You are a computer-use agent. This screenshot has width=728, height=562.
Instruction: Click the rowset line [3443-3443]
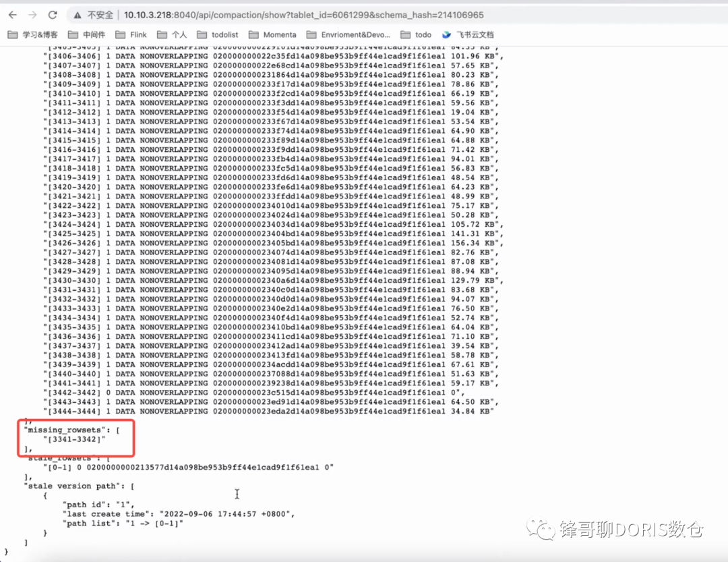coord(271,402)
